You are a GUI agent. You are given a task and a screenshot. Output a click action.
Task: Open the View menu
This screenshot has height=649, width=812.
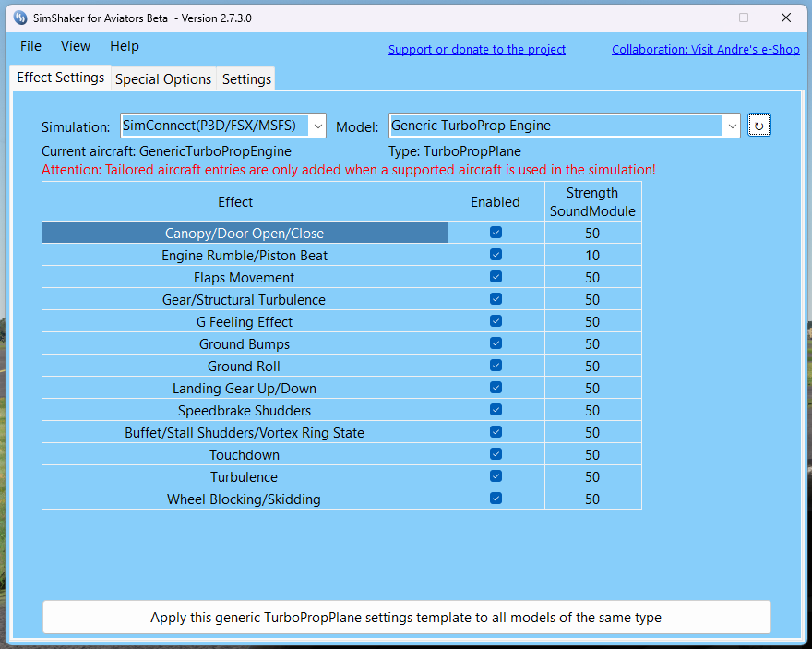point(76,46)
